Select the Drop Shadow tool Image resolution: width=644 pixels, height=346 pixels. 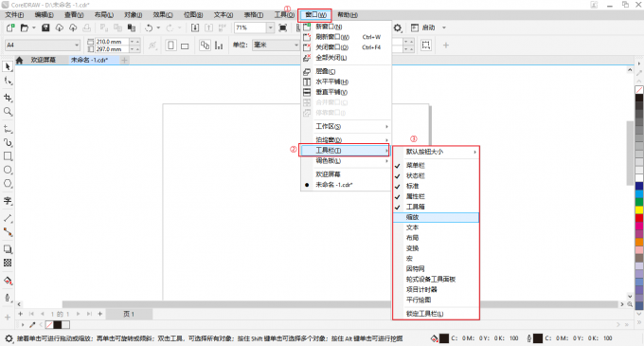coord(8,249)
